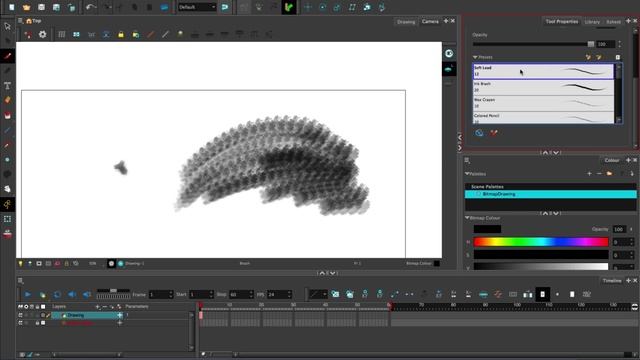Toggle loop playback in Timeline
Viewport: 640px width, 360px height.
58,294
